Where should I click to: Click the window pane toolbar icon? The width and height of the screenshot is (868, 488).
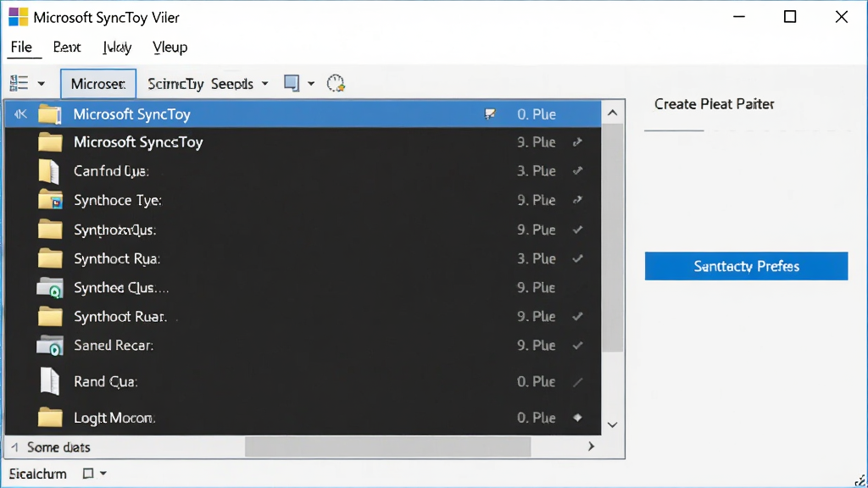pos(292,83)
